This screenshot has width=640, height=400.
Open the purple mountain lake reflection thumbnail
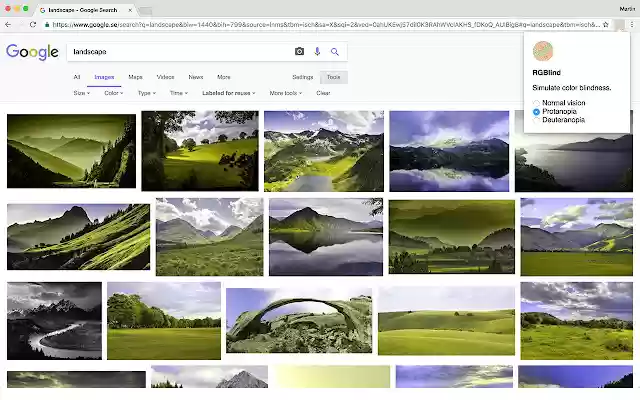tap(449, 151)
